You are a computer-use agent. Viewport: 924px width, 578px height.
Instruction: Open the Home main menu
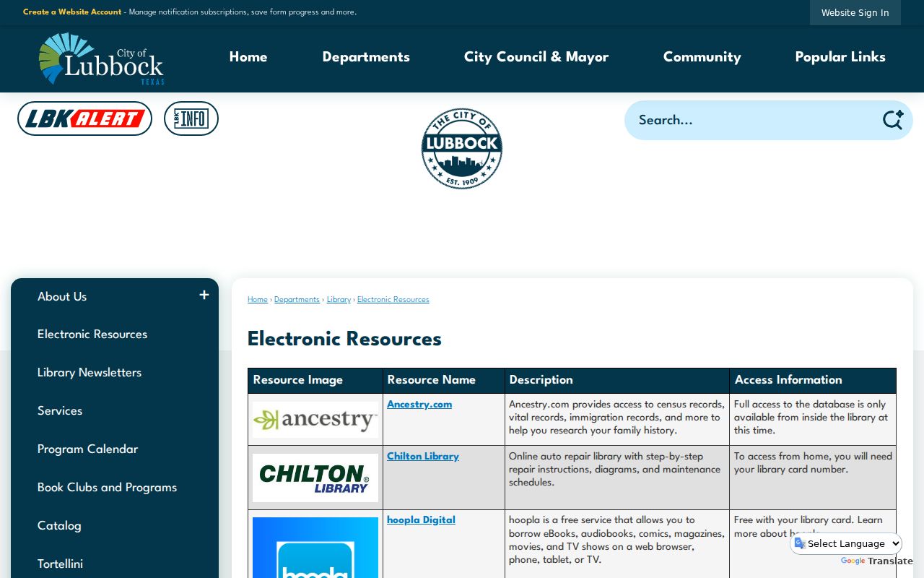(x=248, y=57)
